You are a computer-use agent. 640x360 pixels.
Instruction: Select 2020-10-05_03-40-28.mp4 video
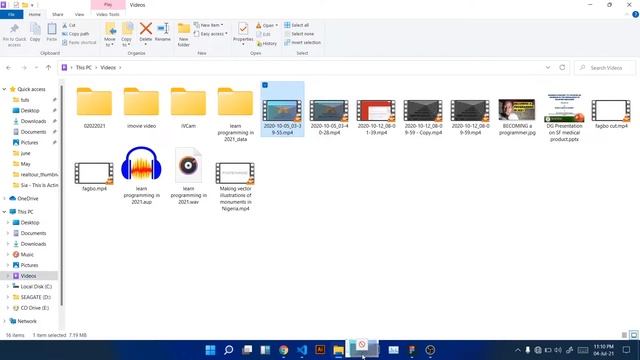point(329,117)
